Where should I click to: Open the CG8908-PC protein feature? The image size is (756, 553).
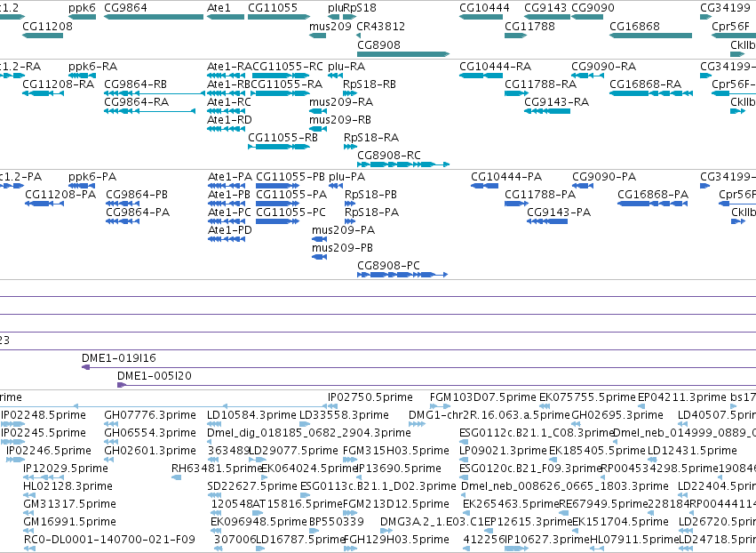pyautogui.click(x=402, y=275)
